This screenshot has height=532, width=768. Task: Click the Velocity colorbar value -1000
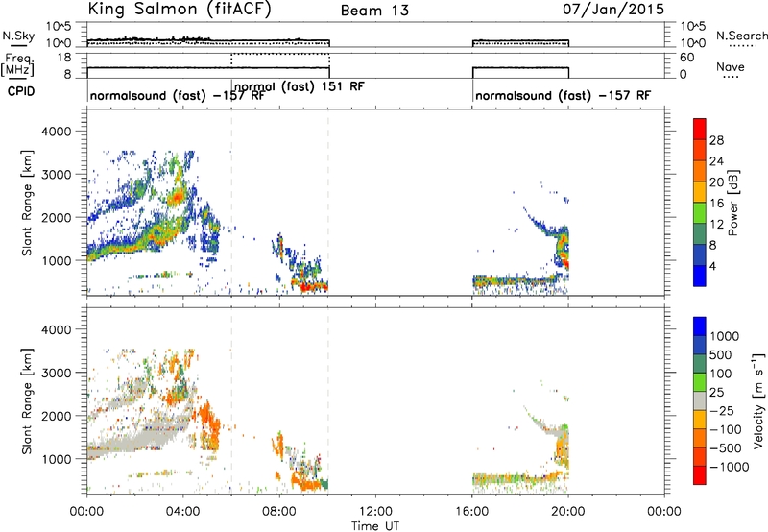pyautogui.click(x=730, y=467)
